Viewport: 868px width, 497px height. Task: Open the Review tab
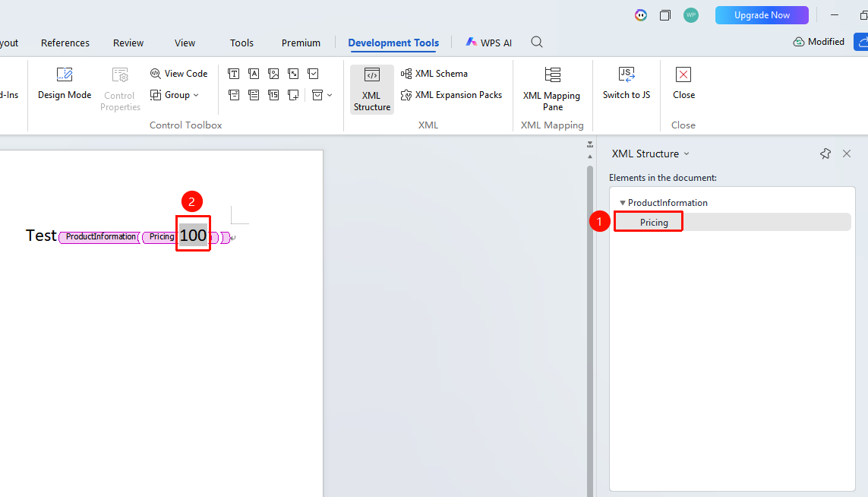pos(128,43)
